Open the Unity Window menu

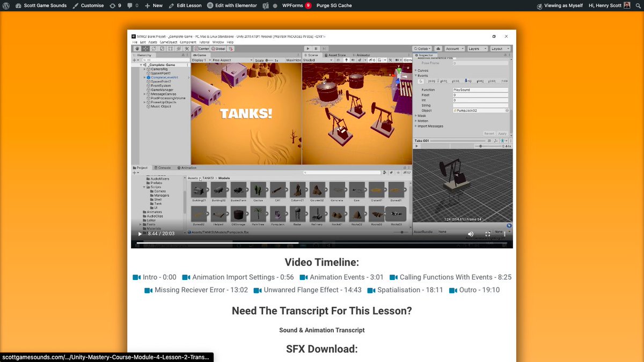[218, 42]
